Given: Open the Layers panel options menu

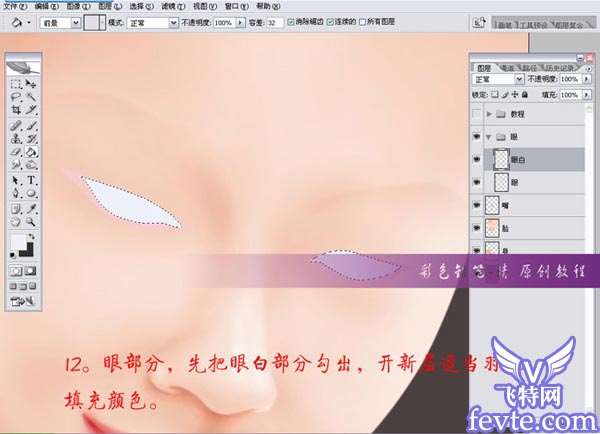Looking at the screenshot, I should 589,68.
